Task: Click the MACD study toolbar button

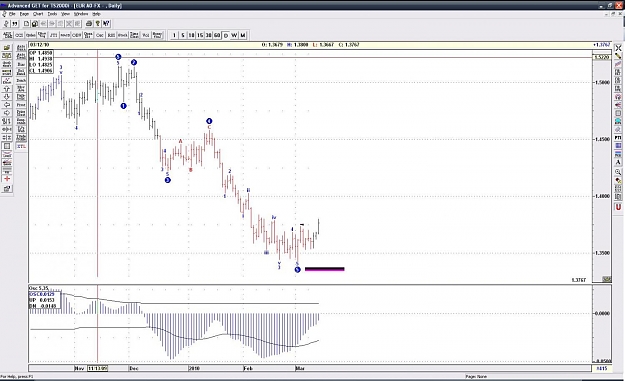Action: tap(65, 35)
